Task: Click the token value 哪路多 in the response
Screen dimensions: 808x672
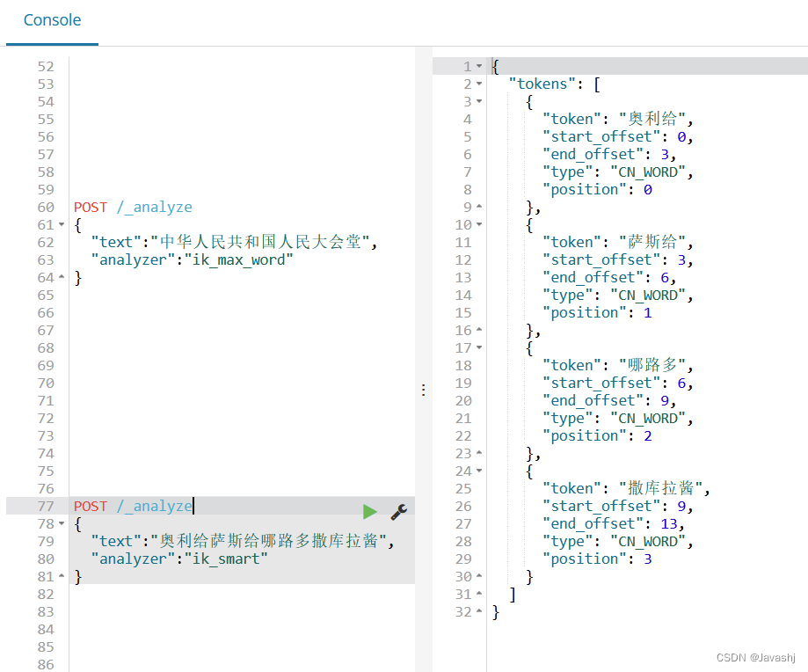Action: [x=651, y=365]
